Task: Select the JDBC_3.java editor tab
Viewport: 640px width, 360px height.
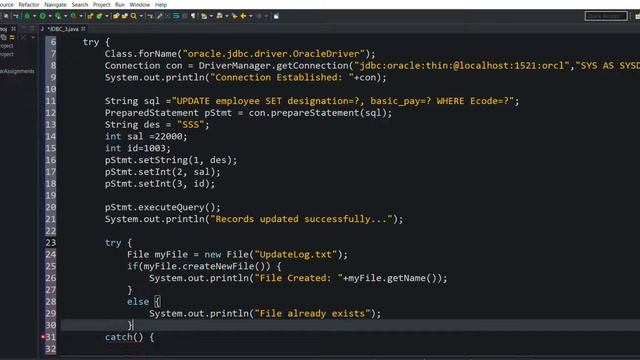Action: point(62,29)
